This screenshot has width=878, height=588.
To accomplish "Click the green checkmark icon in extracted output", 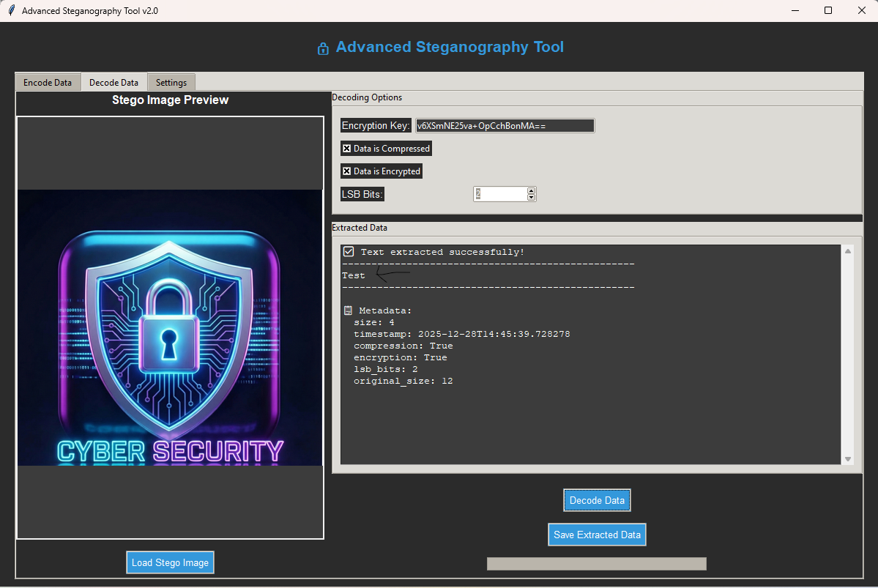I will point(349,252).
